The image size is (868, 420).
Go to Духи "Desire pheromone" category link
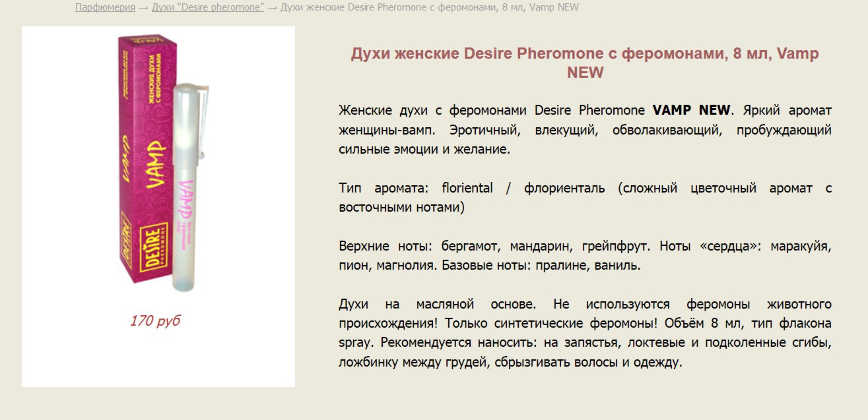coord(208,7)
